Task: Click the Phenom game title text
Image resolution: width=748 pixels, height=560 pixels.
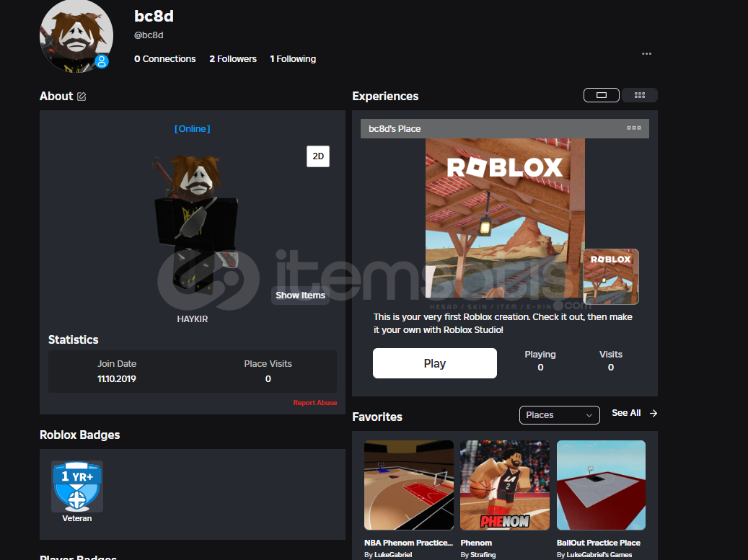Action: click(476, 543)
